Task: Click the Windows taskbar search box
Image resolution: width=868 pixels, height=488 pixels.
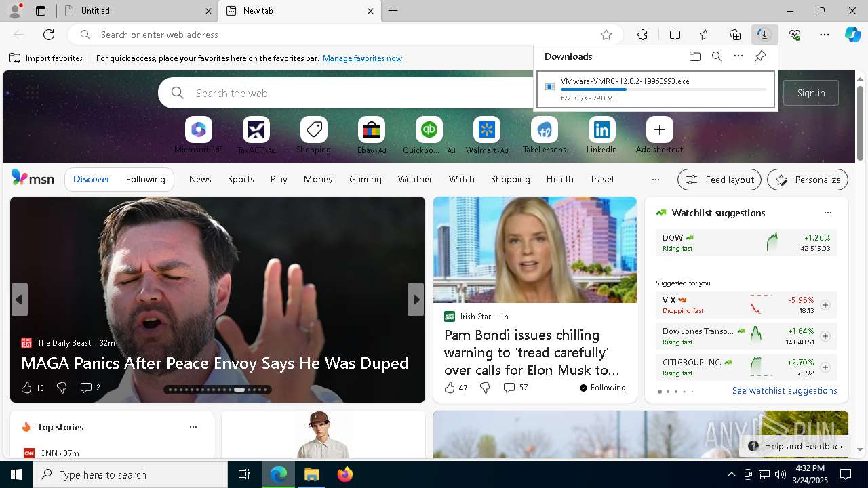Action: tap(130, 474)
